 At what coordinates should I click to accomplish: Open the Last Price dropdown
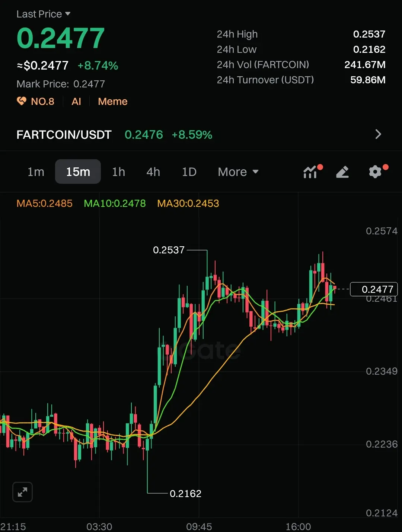coord(44,14)
